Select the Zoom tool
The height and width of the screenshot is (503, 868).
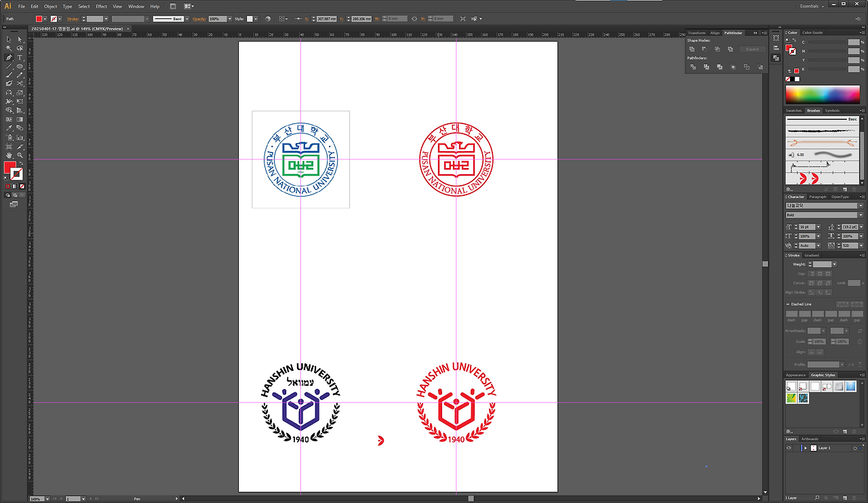[x=20, y=155]
